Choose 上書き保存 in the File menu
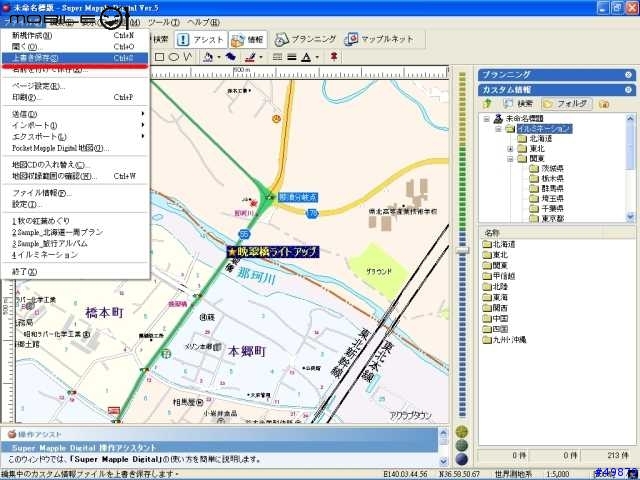 75,58
